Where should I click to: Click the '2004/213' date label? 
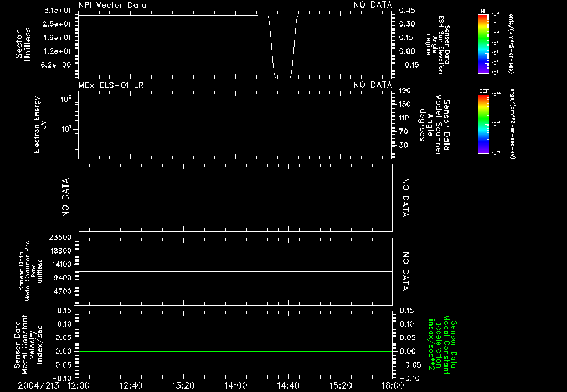(x=38, y=385)
